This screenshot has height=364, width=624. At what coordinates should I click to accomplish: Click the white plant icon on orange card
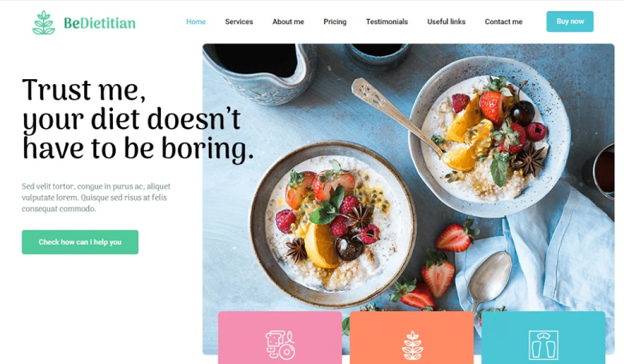(412, 346)
